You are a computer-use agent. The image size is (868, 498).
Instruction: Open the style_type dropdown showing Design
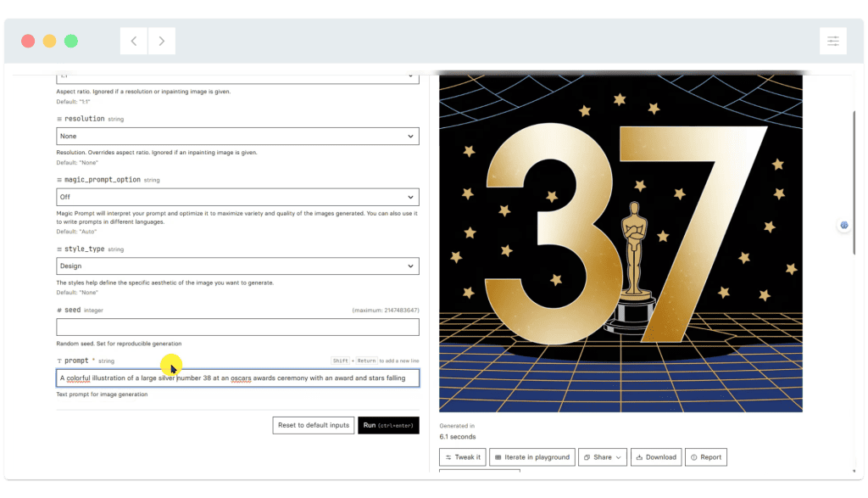click(237, 266)
